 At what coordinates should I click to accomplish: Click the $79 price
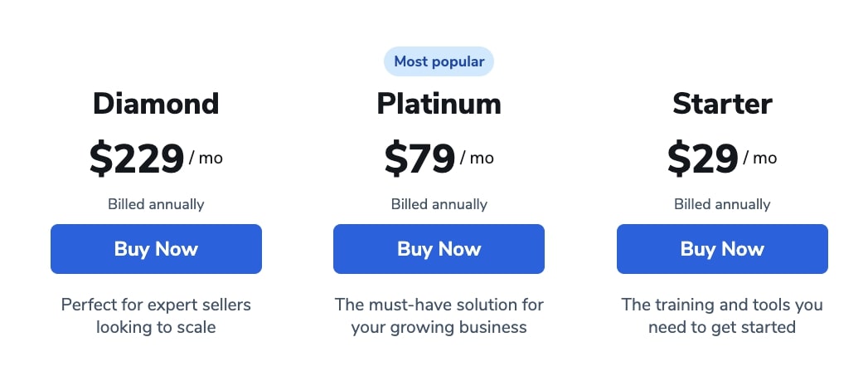pos(419,159)
